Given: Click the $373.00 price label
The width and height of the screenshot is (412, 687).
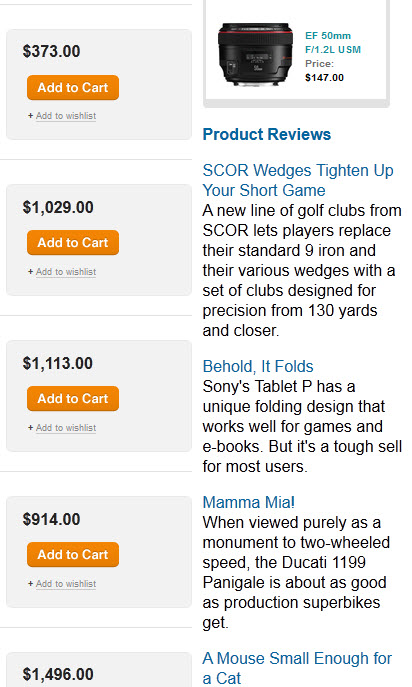Looking at the screenshot, I should click(51, 51).
